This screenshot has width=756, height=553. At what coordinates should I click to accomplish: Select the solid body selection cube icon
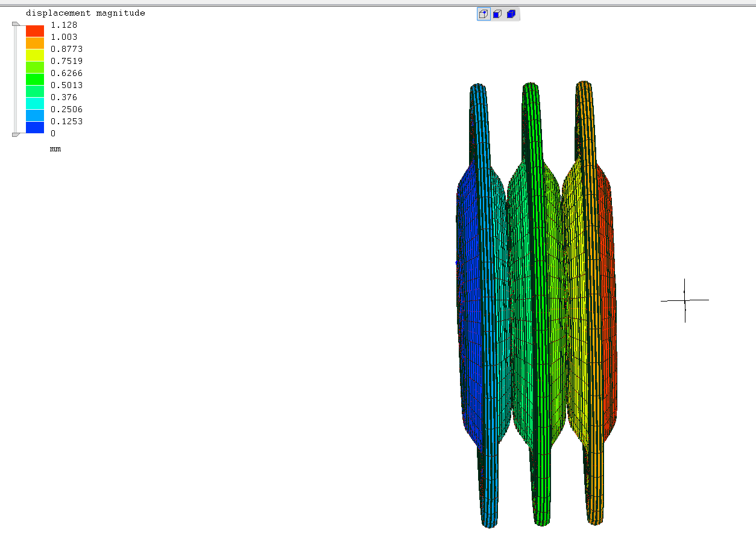point(511,14)
